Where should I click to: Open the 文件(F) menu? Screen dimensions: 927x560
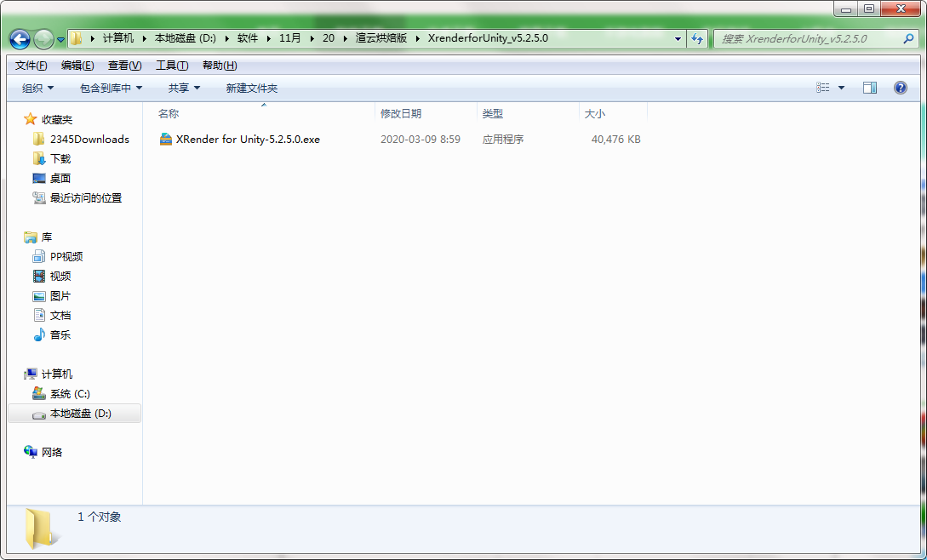tap(31, 65)
